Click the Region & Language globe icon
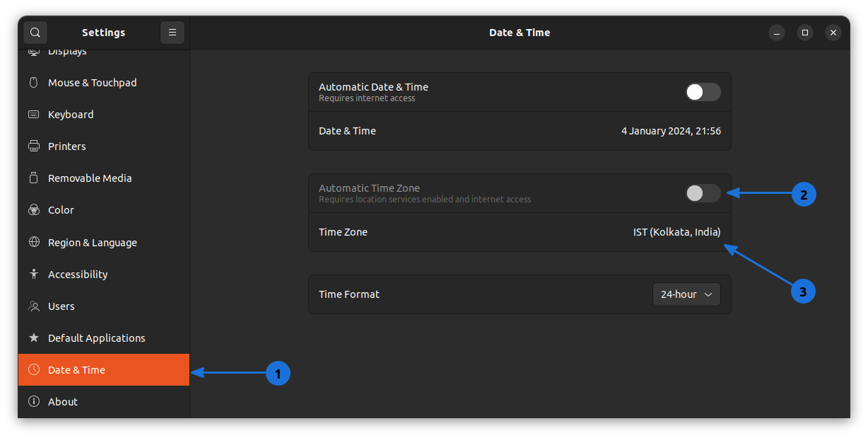The height and width of the screenshot is (438, 868). point(33,242)
